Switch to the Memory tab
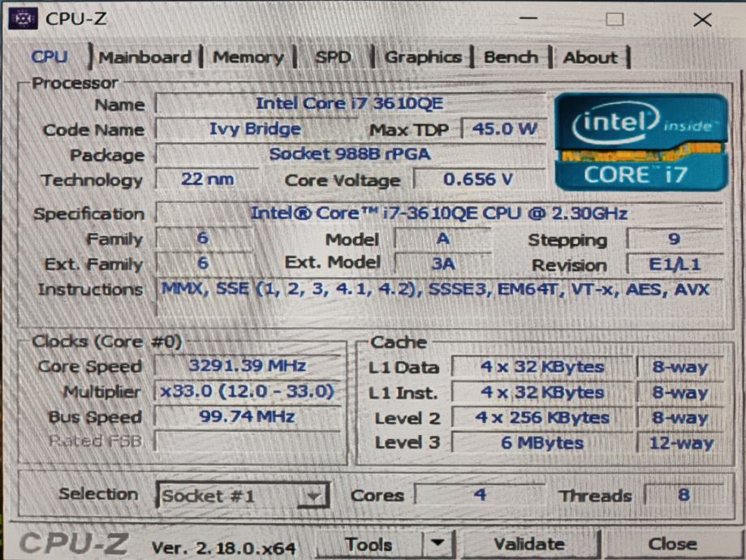Image resolution: width=746 pixels, height=560 pixels. (x=248, y=58)
